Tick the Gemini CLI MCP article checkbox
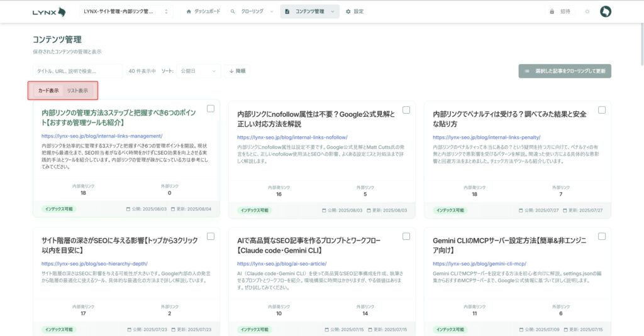The image size is (644, 336). 602,236
